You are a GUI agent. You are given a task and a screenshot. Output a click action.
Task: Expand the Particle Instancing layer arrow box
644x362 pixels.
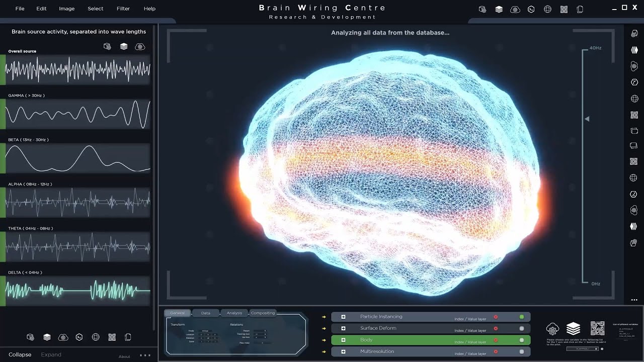tap(343, 317)
